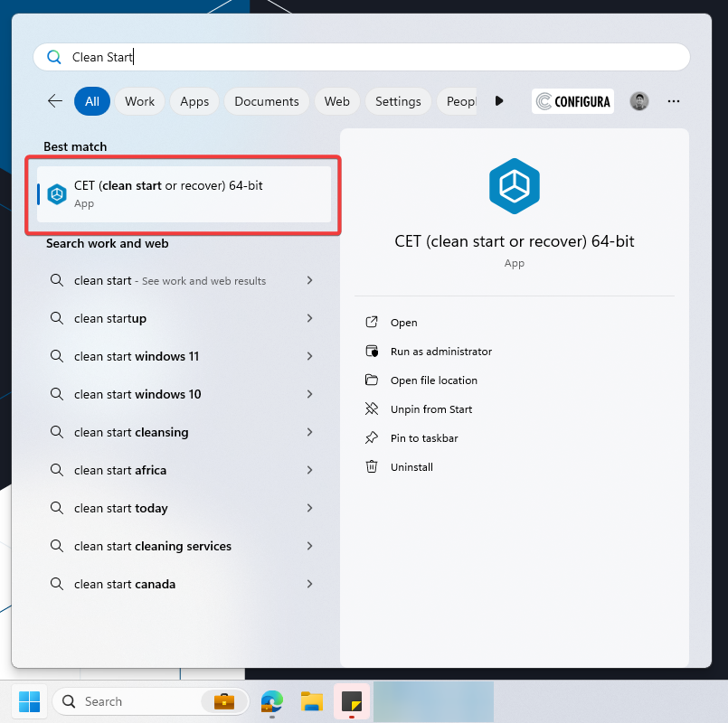Image resolution: width=728 pixels, height=723 pixels.
Task: Click the Open external-link icon
Action: pyautogui.click(x=372, y=322)
